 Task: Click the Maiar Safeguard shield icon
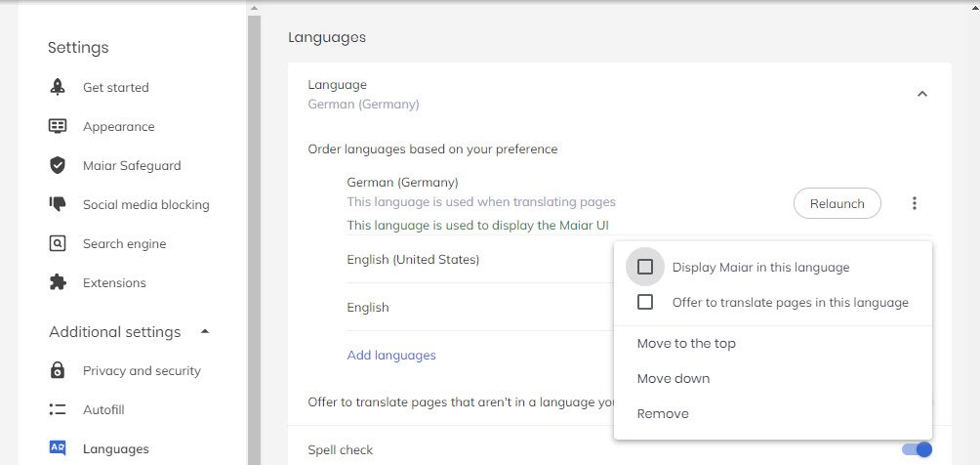tap(58, 165)
